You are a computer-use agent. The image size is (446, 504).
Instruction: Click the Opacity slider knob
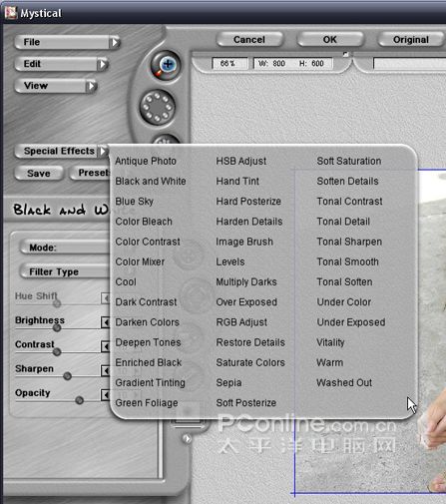coord(79,400)
